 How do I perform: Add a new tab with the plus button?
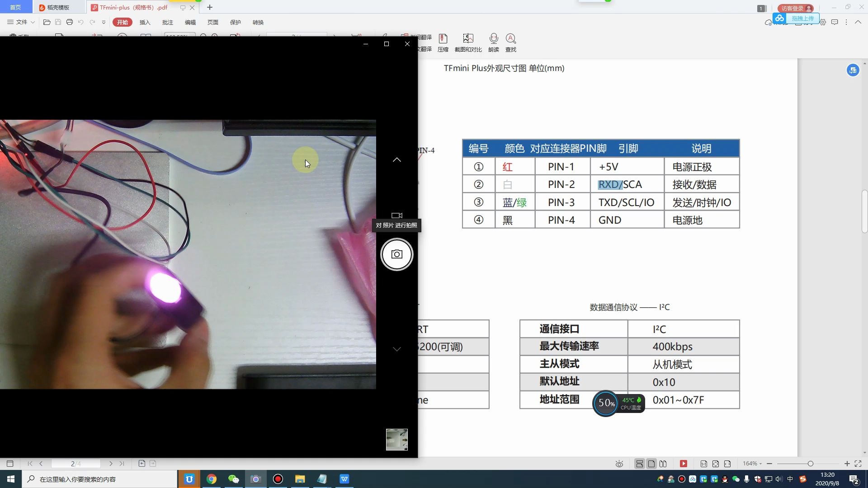click(x=209, y=7)
